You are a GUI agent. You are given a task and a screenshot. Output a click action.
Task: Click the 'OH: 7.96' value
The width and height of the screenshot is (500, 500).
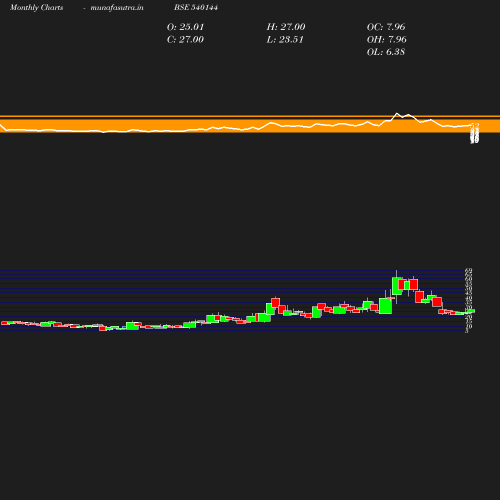pos(387,40)
